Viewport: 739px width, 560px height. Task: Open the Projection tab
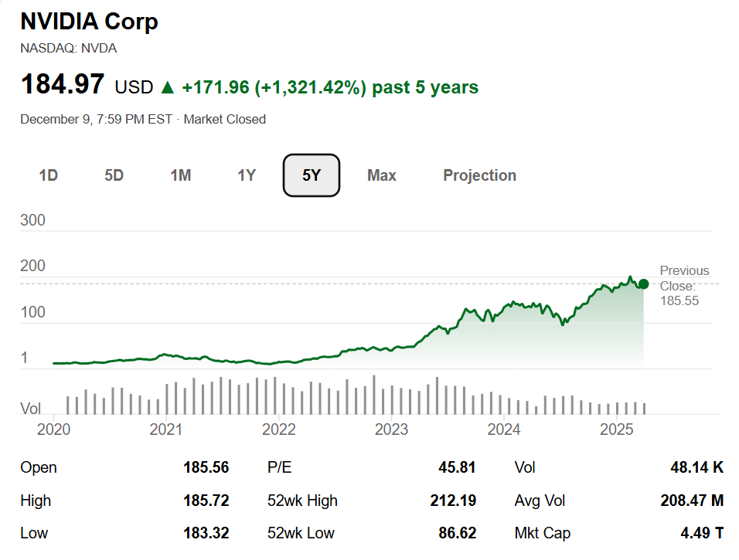click(479, 175)
